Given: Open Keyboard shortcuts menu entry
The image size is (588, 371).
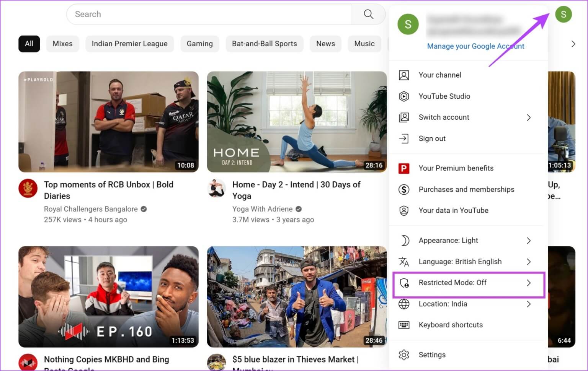Looking at the screenshot, I should click(468, 325).
